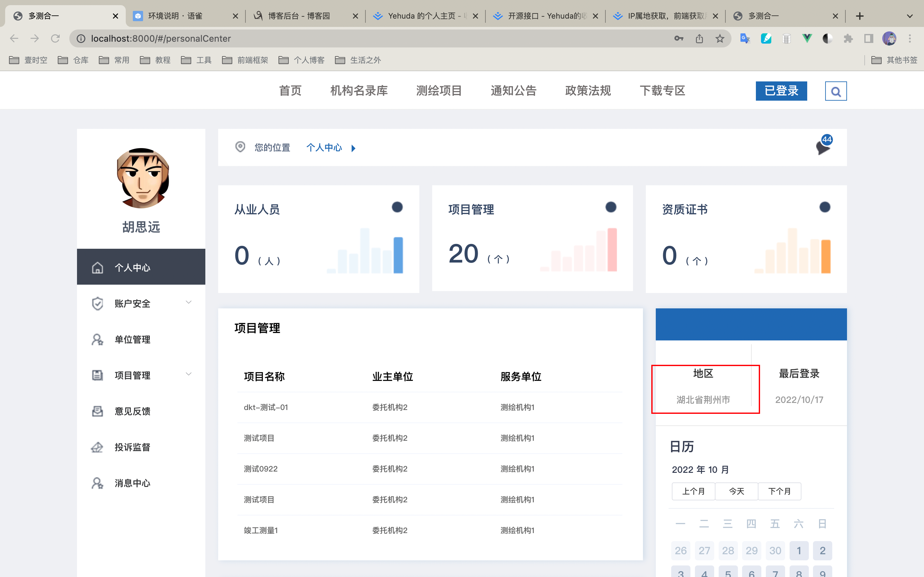Click the 已登录 button
Screen dimensions: 924x577
781,91
